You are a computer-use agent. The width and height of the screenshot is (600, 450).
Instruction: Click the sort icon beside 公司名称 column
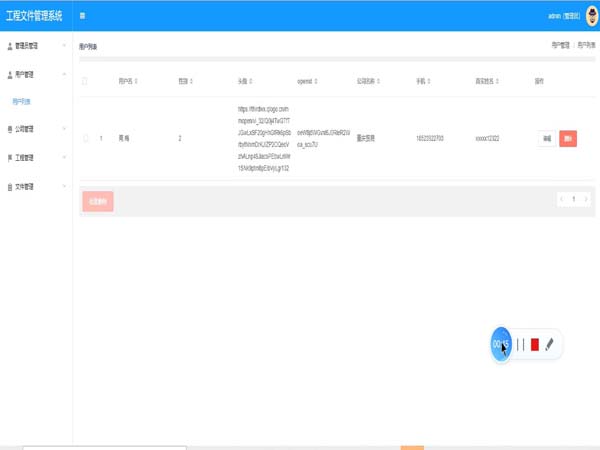pos(379,80)
